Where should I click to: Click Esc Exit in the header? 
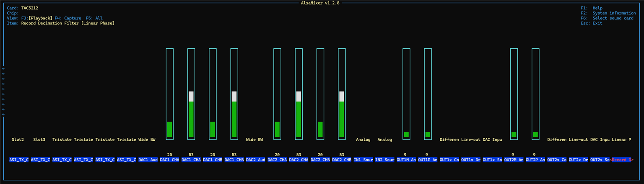(591, 23)
